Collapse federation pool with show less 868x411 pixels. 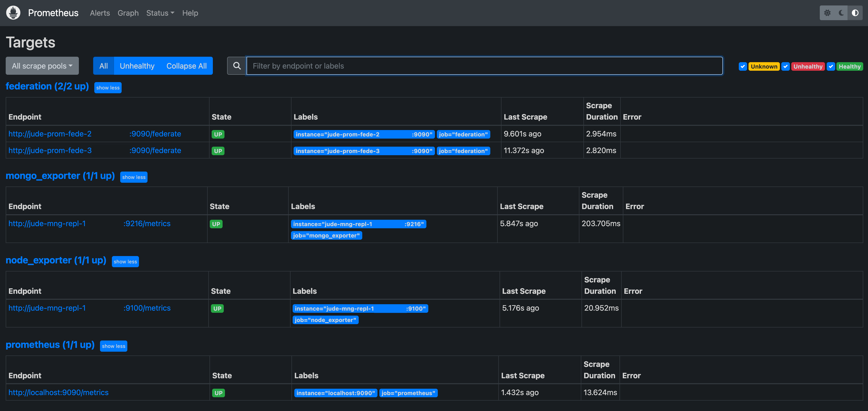point(108,88)
